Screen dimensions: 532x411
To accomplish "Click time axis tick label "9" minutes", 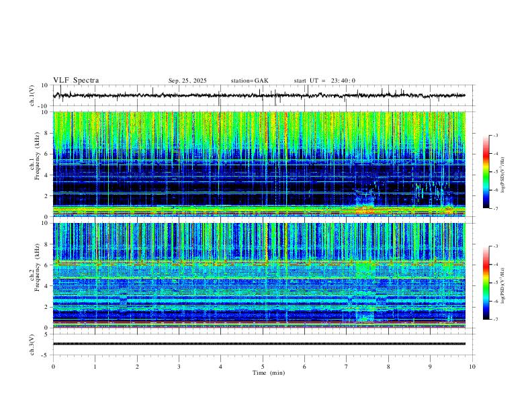I will [x=430, y=367].
